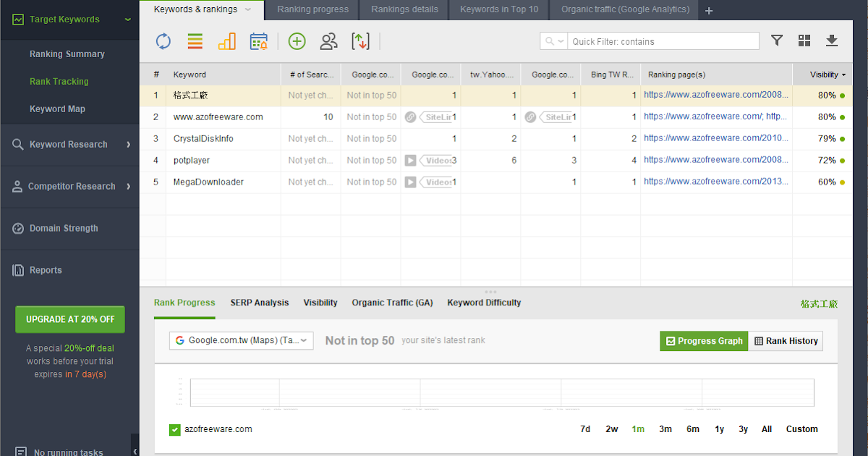Open Rank Tracking in sidebar
The height and width of the screenshot is (456, 868).
[x=59, y=82]
